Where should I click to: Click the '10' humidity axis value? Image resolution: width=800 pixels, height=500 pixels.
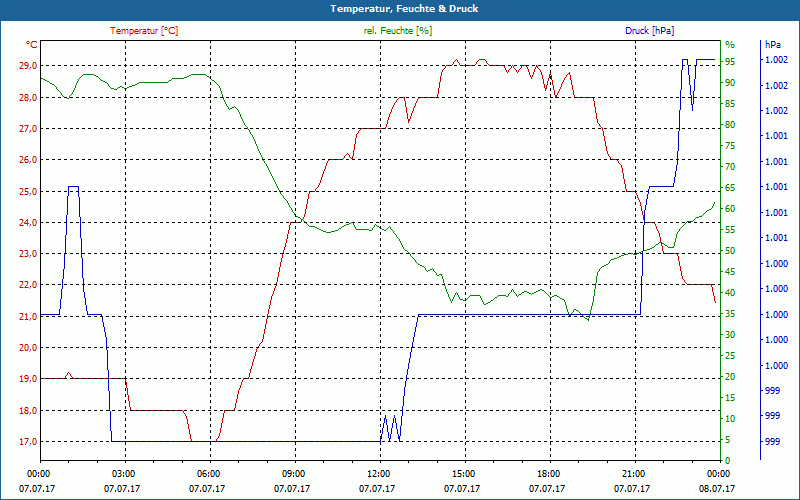(x=730, y=419)
